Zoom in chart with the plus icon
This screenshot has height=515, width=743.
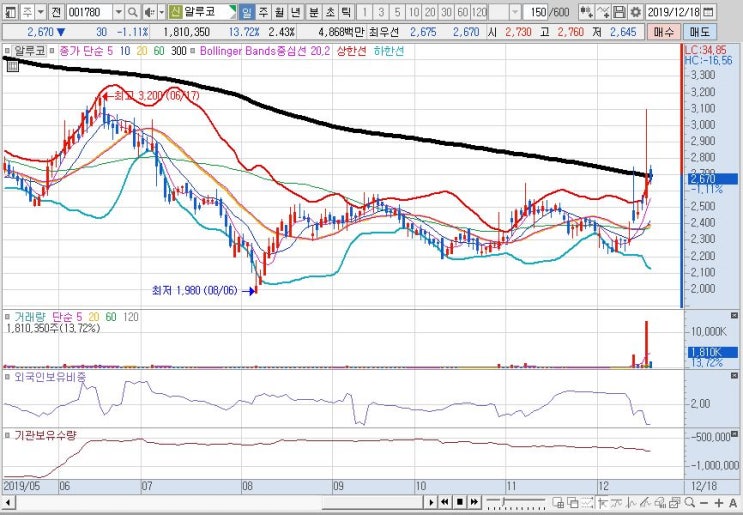click(x=719, y=503)
